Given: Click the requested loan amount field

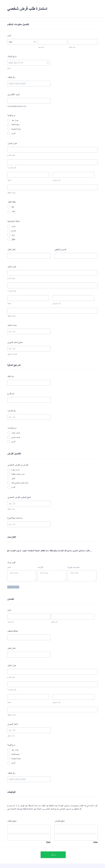Looking at the screenshot, I should pyautogui.click(x=29, y=503).
